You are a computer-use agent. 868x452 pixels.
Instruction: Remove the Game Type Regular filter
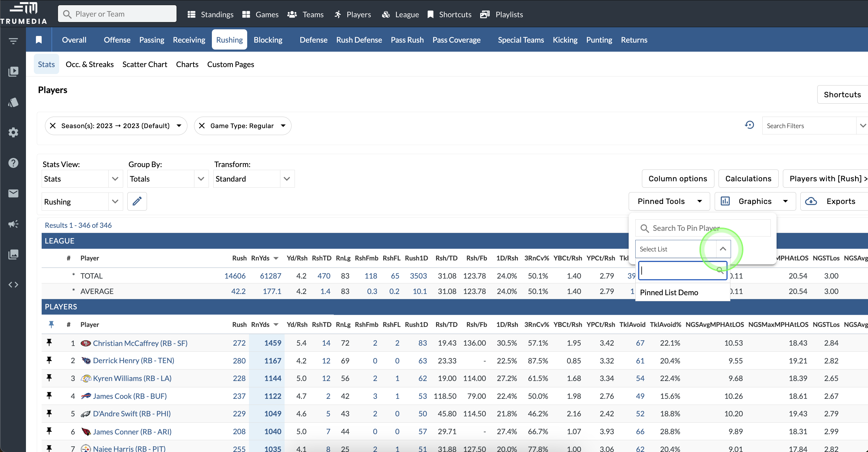202,126
